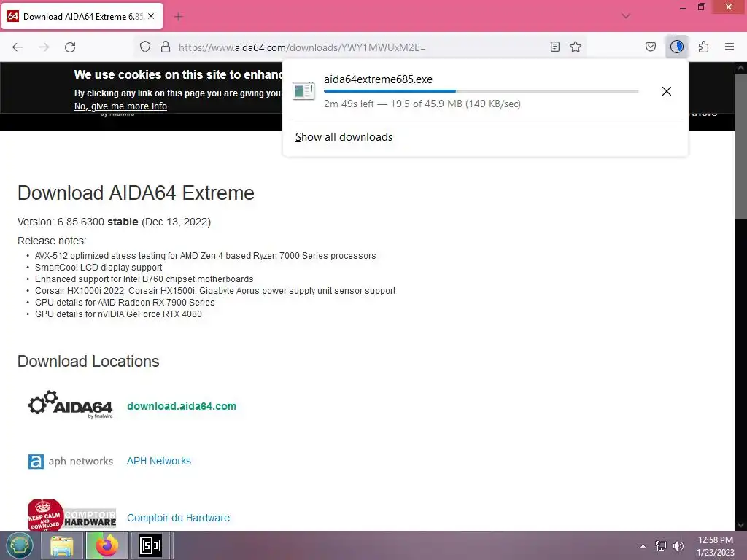This screenshot has height=560, width=747.
Task: Click the aph networks logo
Action: (71, 461)
